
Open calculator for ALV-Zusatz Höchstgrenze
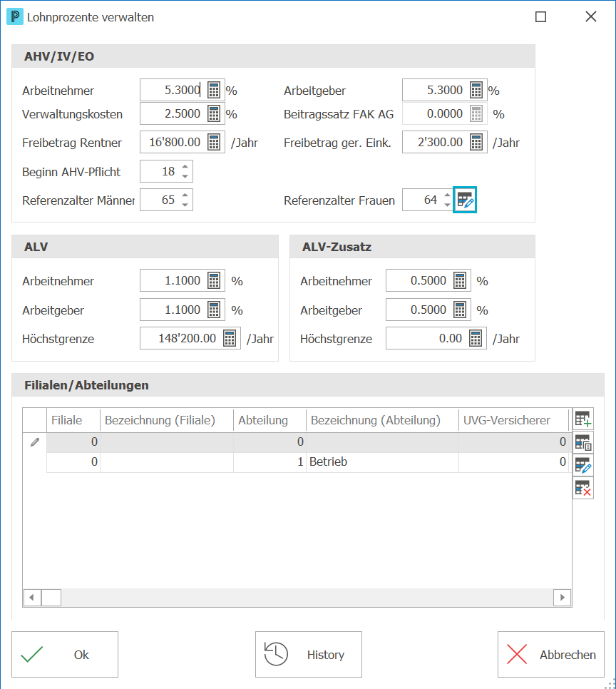click(x=476, y=338)
